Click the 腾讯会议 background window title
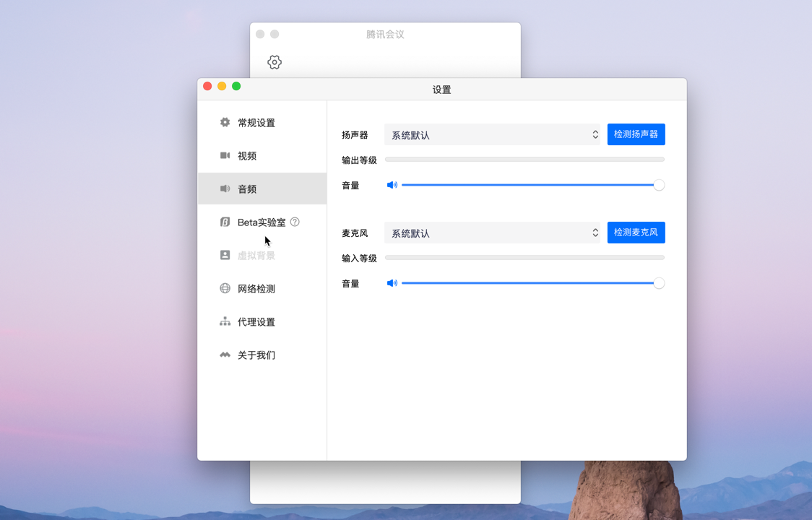 point(385,34)
